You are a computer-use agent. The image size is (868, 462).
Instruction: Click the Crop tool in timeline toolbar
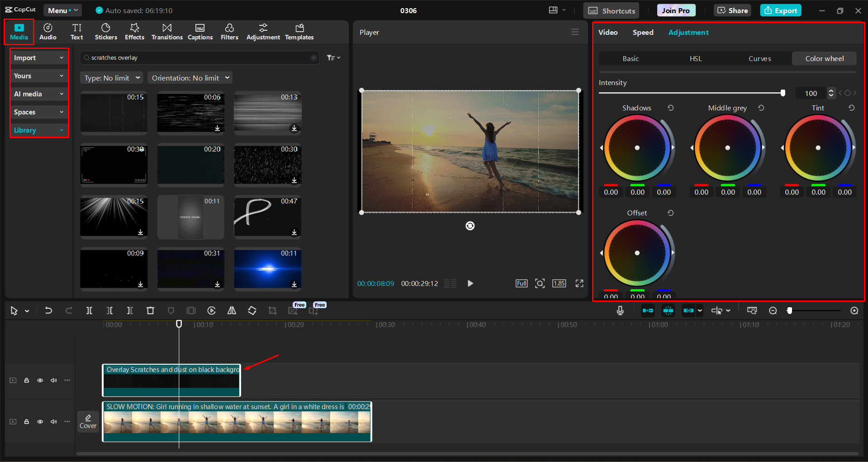(272, 310)
